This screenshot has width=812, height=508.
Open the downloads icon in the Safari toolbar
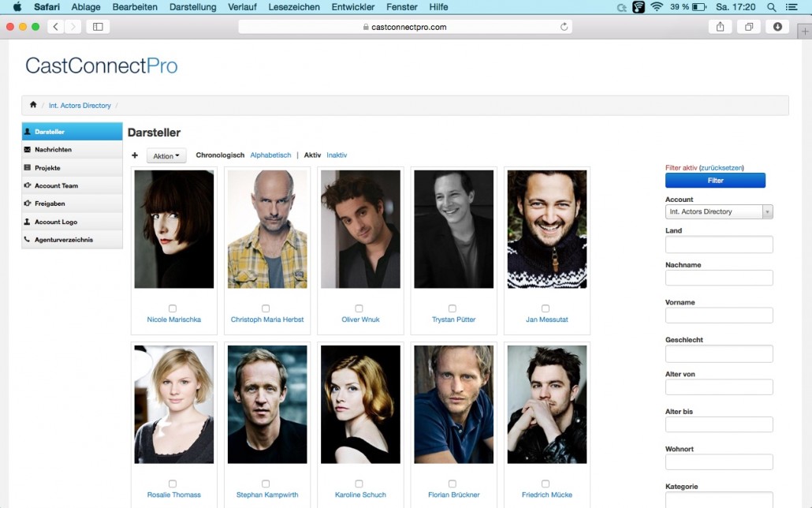[777, 27]
